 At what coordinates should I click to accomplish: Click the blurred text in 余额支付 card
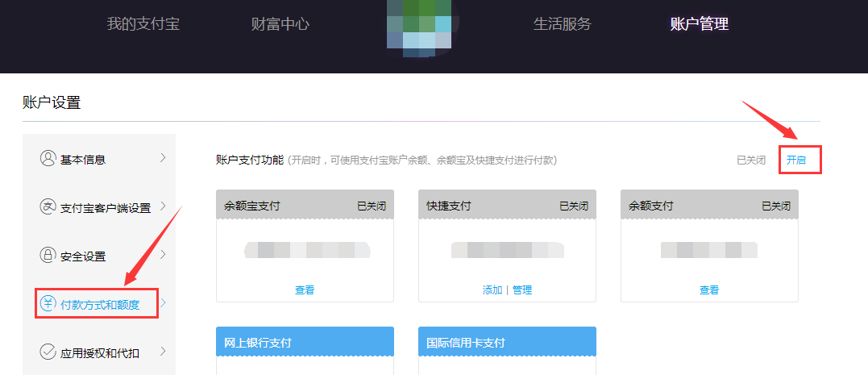[x=709, y=250]
